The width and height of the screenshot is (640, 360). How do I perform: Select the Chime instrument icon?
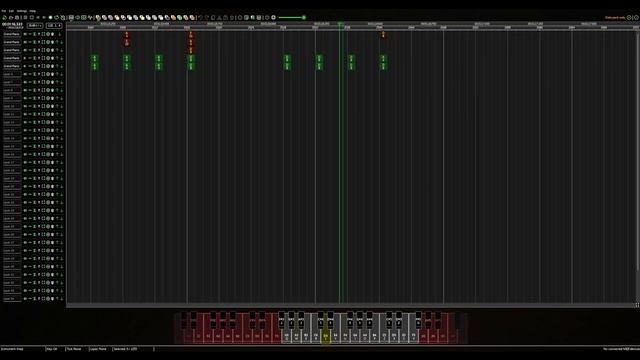[x=148, y=18]
